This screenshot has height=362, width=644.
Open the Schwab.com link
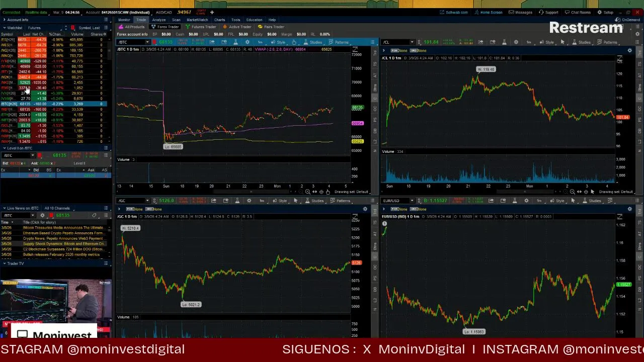454,12
